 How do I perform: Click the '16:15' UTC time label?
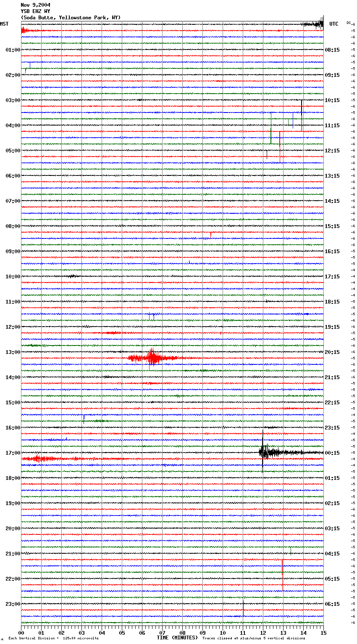click(x=332, y=251)
